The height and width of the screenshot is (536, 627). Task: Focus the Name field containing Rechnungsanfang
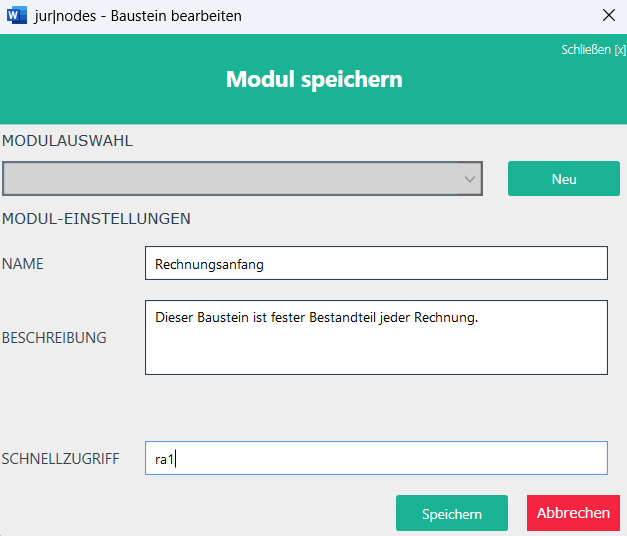376,264
